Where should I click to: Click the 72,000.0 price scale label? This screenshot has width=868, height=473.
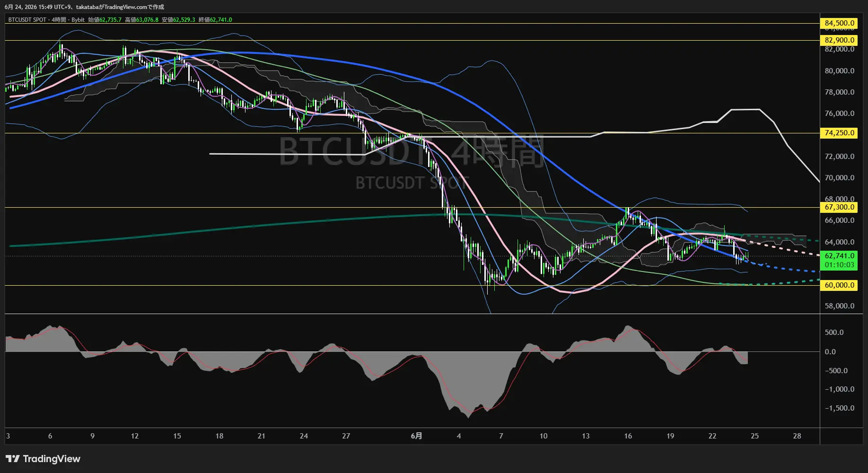[x=840, y=157]
